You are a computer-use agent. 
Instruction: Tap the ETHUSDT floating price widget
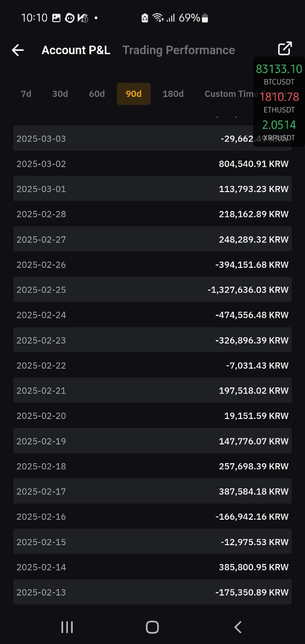click(x=279, y=103)
